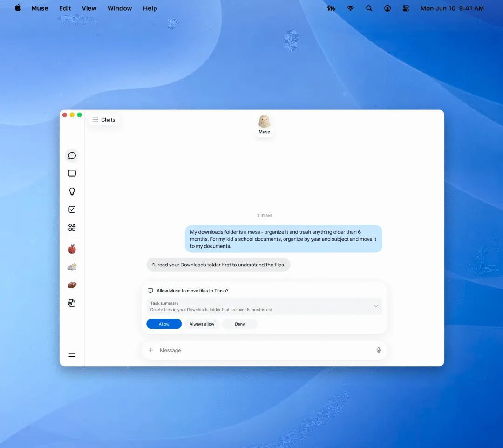Open the chat bubble sidebar icon
This screenshot has height=448, width=503.
pyautogui.click(x=72, y=156)
